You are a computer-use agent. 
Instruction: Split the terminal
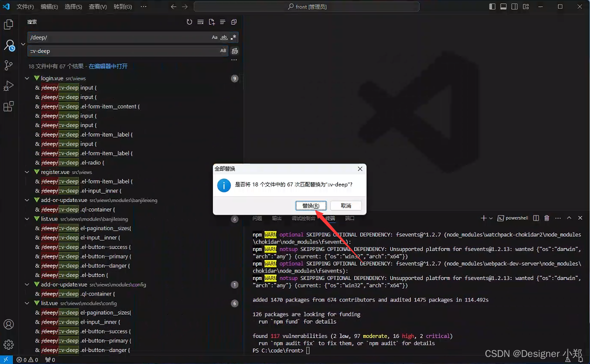pos(536,218)
